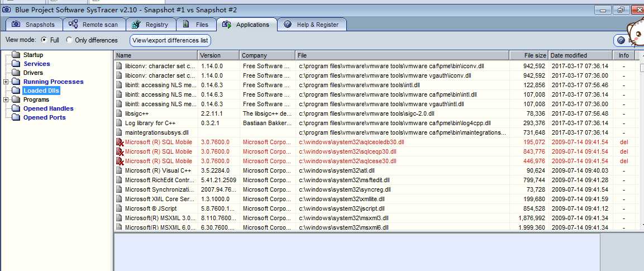Viewport: 644px width, 271px height.
Task: Select Only differences view mode
Action: (x=69, y=40)
